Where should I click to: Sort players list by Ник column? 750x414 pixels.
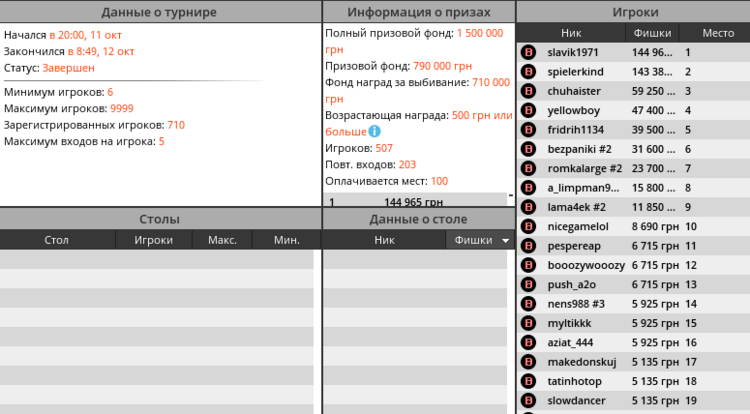coord(571,33)
